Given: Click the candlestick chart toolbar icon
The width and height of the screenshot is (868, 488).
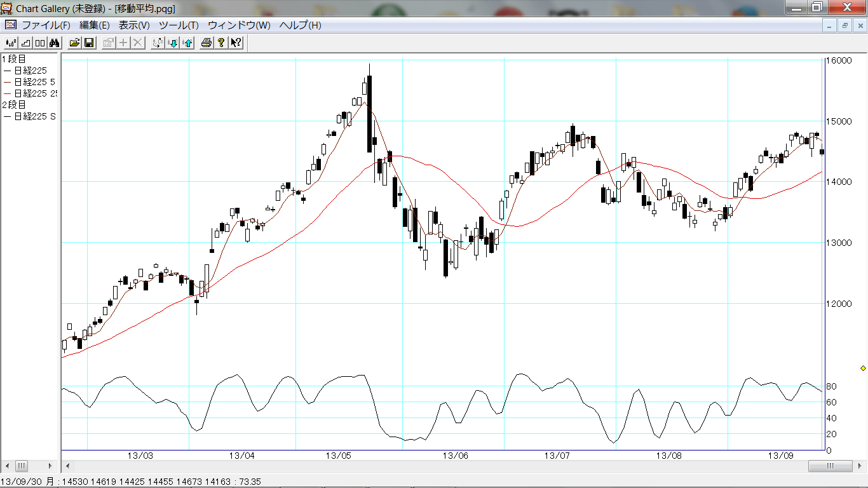Looking at the screenshot, I should pyautogui.click(x=11, y=43).
